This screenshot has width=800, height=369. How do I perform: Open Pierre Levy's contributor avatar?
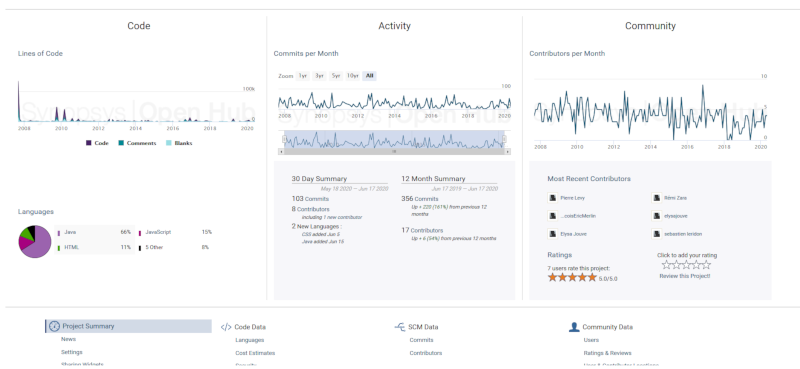552,198
